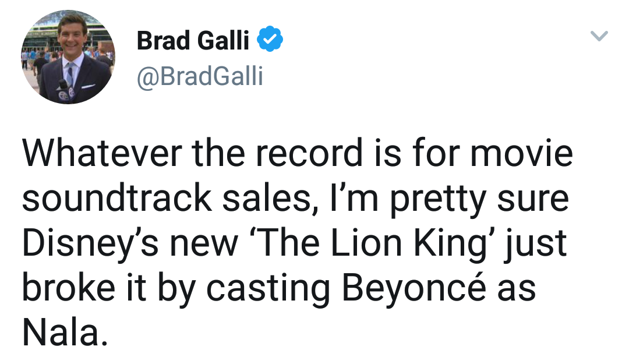The height and width of the screenshot is (364, 629).
Task: Click the word 'Nala.' in the tweet
Action: click(65, 333)
